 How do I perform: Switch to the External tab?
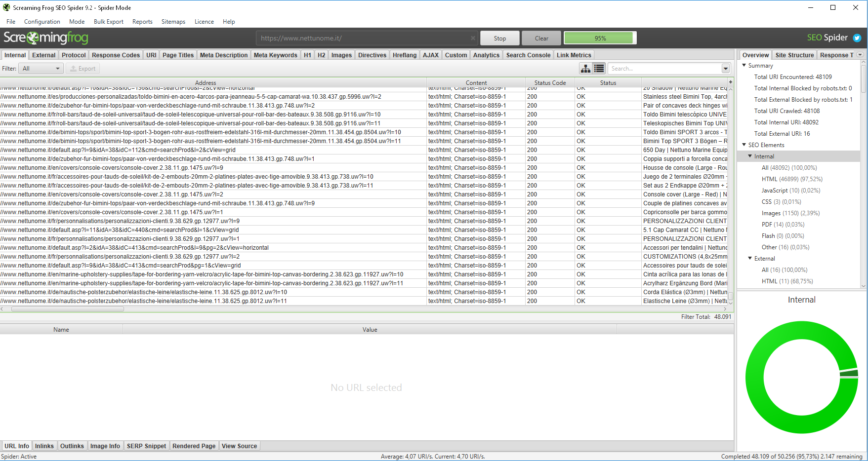click(x=44, y=55)
